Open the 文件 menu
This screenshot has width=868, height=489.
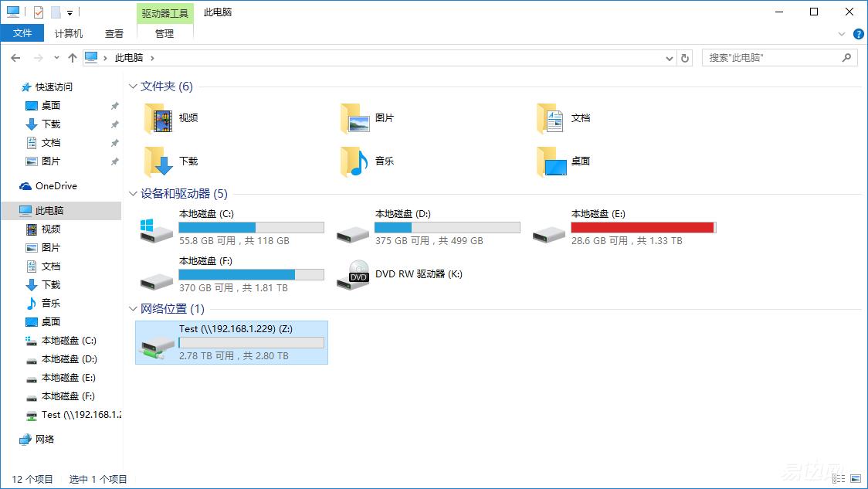pos(22,33)
